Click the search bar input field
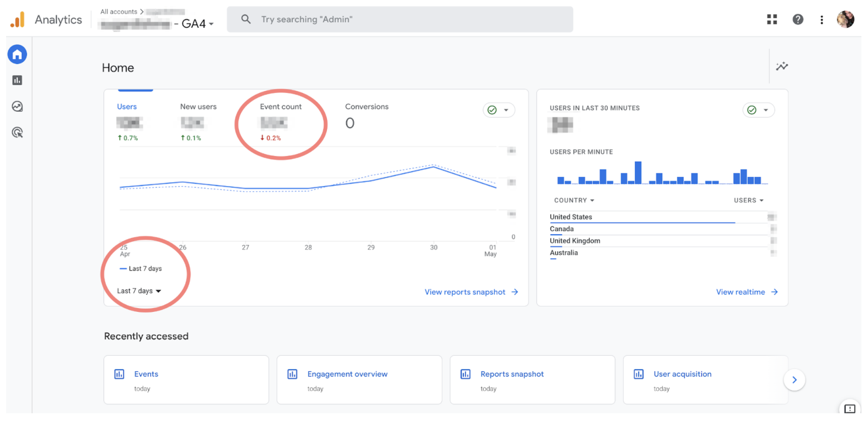 pyautogui.click(x=399, y=19)
